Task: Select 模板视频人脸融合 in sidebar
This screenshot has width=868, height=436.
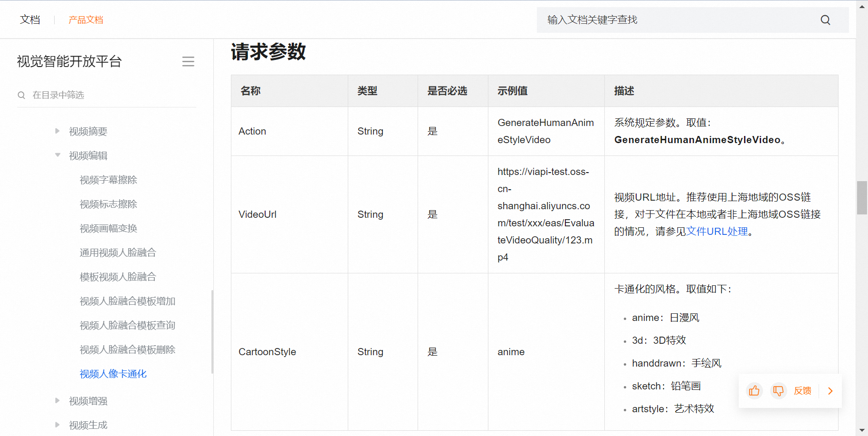Action: point(118,277)
